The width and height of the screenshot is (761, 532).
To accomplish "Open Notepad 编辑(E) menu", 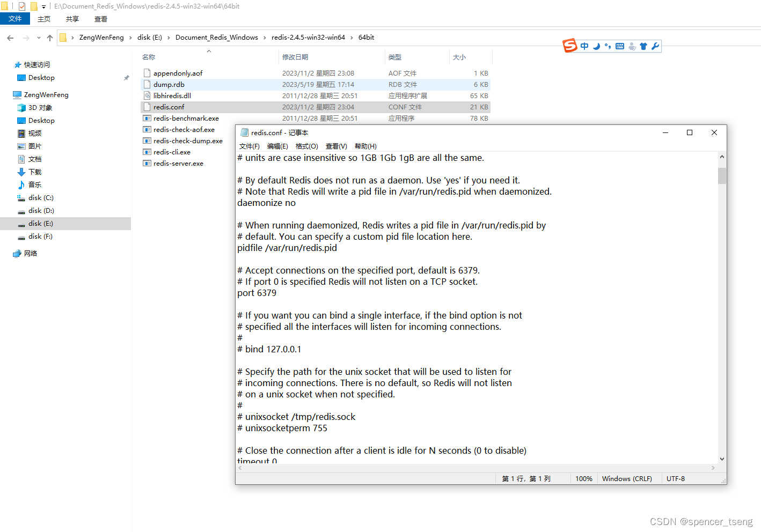I will [277, 146].
